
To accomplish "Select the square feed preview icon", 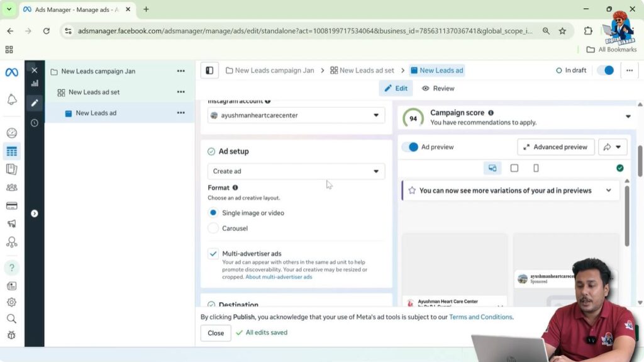I will (514, 168).
